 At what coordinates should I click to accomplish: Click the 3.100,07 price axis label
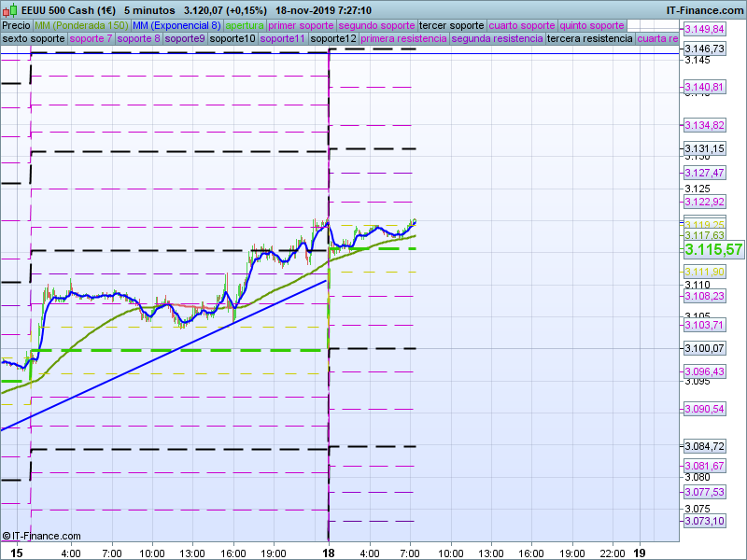coord(704,348)
